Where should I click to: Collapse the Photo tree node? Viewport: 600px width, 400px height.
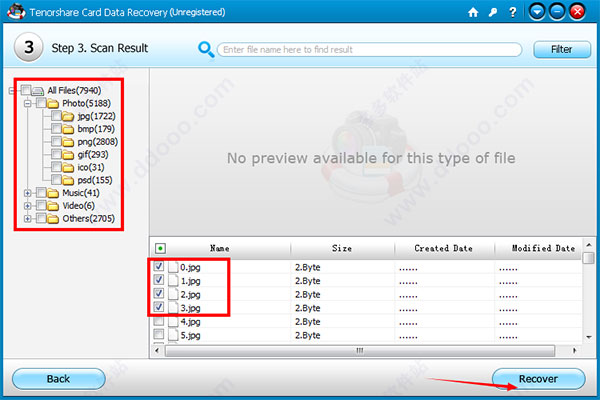(x=28, y=104)
